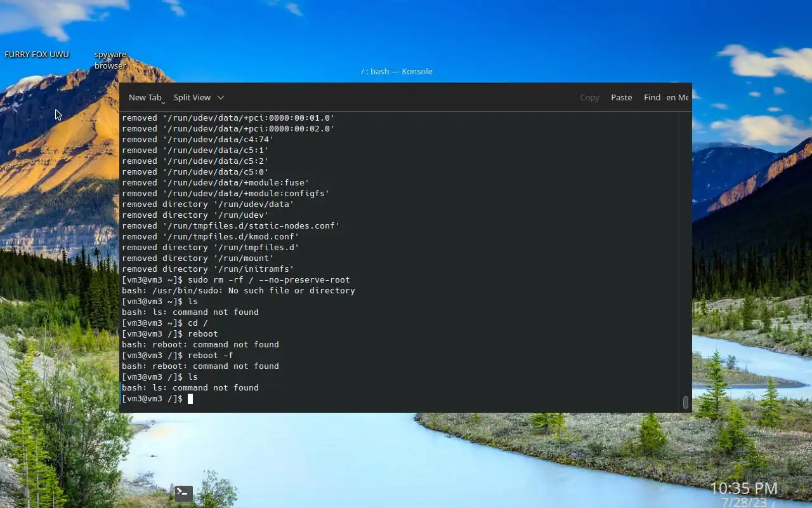812x508 pixels.
Task: Click the greyed-out Copy button
Action: tap(589, 97)
